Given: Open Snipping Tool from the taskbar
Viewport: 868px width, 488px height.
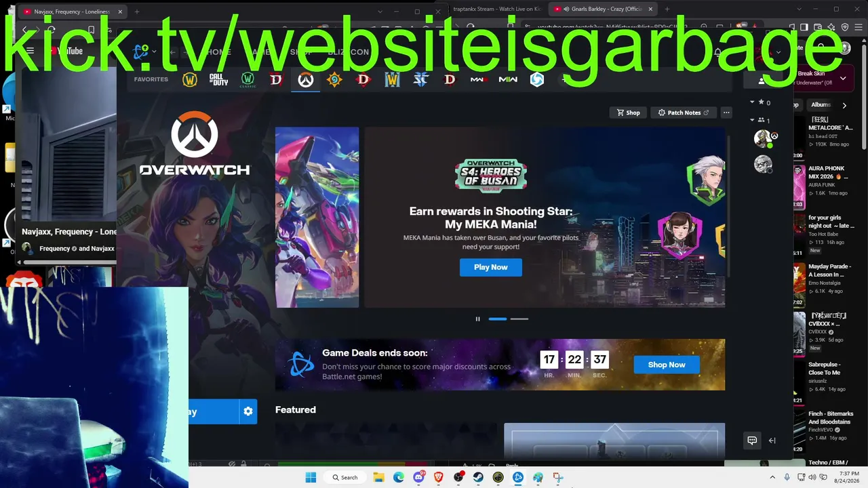Looking at the screenshot, I should point(558,477).
